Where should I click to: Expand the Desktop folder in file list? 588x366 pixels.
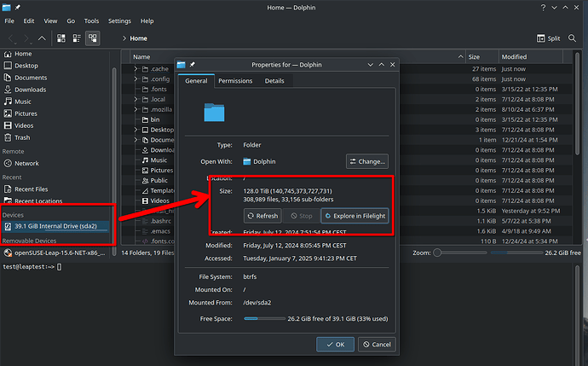pyautogui.click(x=135, y=130)
